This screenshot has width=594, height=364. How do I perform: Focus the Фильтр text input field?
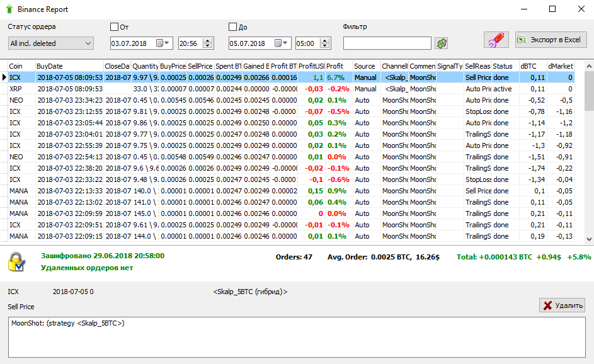[x=387, y=43]
